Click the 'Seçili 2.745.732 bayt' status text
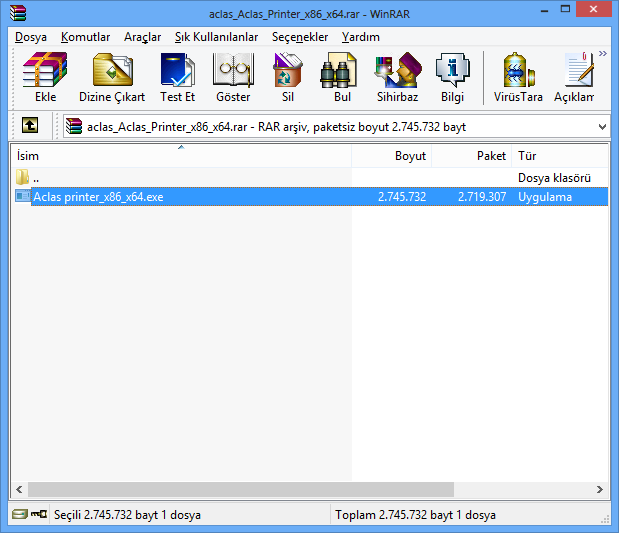 [127, 515]
